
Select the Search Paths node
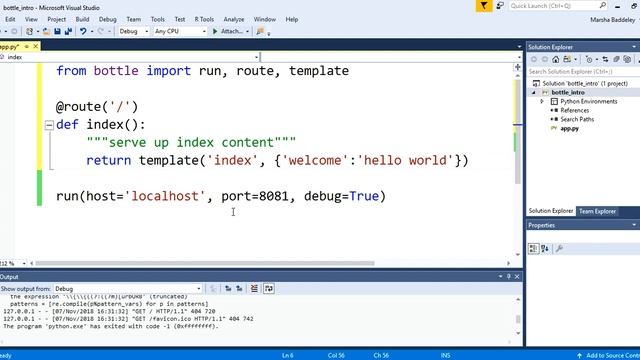coord(577,119)
